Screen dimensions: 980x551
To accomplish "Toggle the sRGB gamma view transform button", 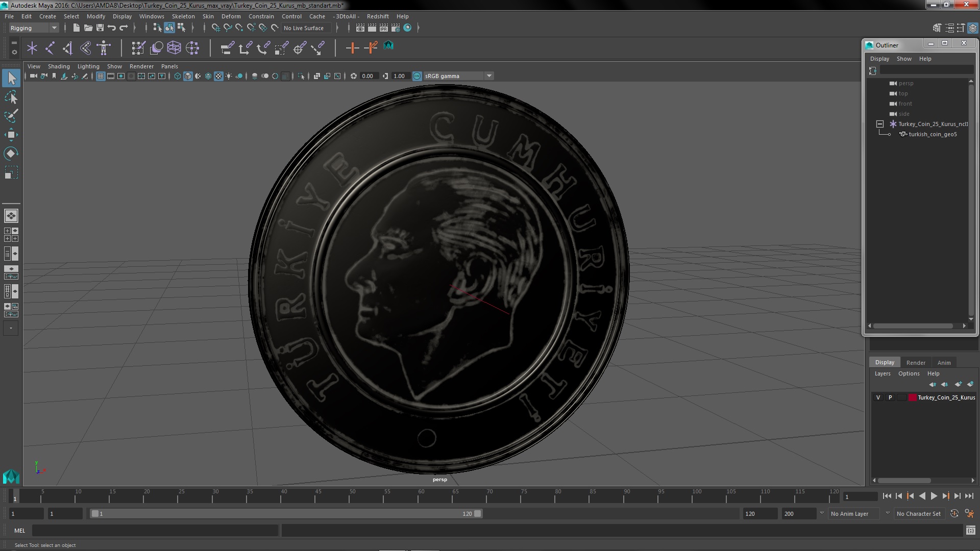I will [417, 76].
